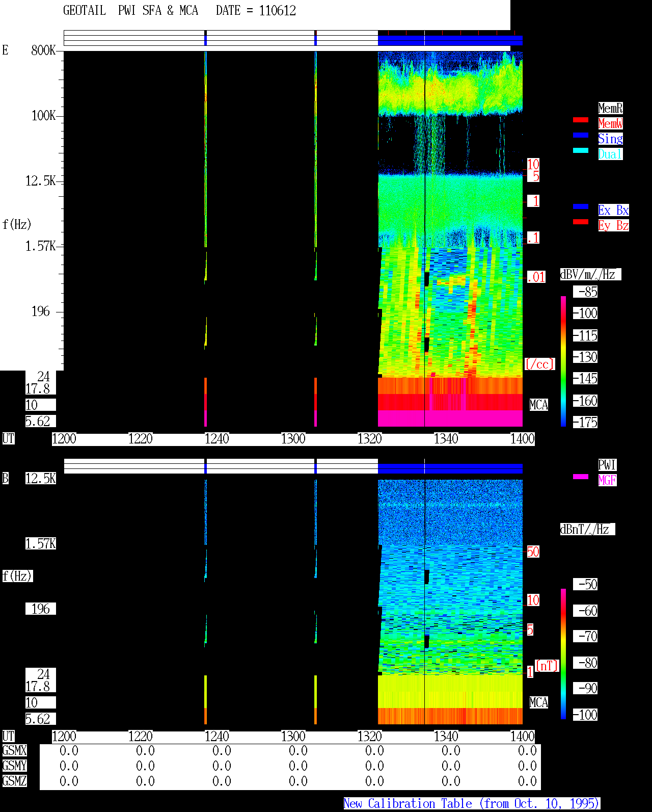652x812 pixels.
Task: Click the MemW legend label
Action: tap(610, 123)
